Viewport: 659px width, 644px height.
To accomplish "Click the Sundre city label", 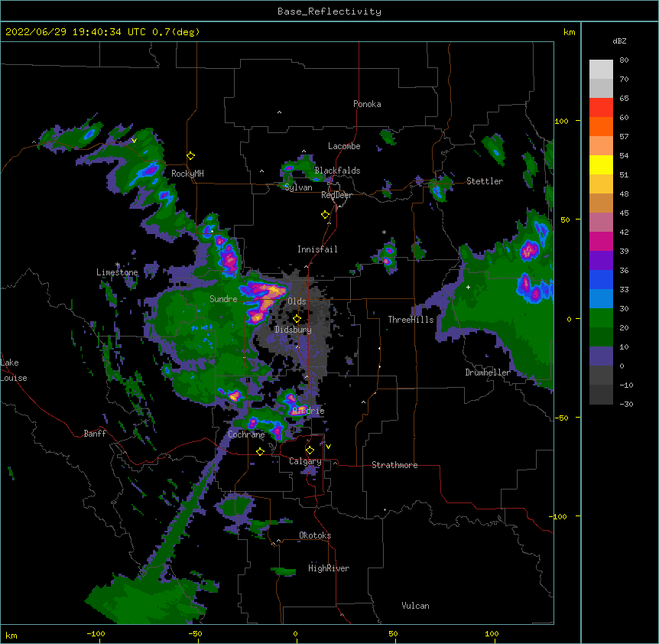I will (x=223, y=299).
